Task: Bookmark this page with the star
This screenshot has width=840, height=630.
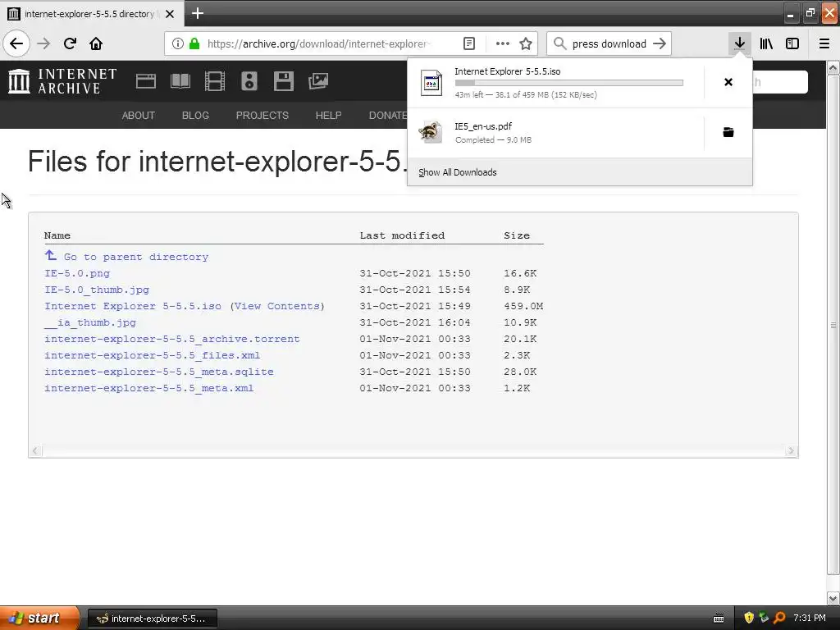Action: (x=526, y=43)
